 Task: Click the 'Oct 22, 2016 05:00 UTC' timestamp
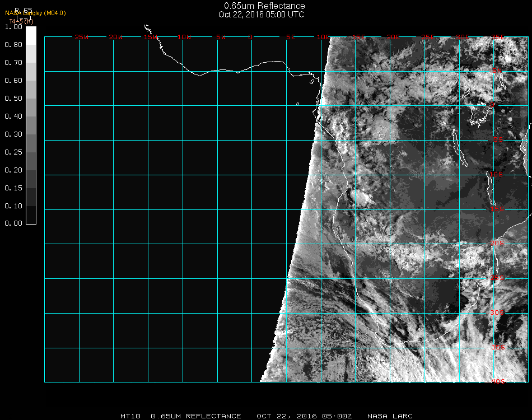[x=261, y=15]
